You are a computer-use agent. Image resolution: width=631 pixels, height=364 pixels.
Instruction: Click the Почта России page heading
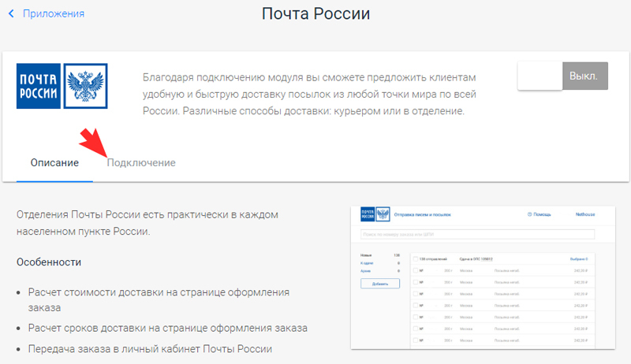pyautogui.click(x=315, y=13)
